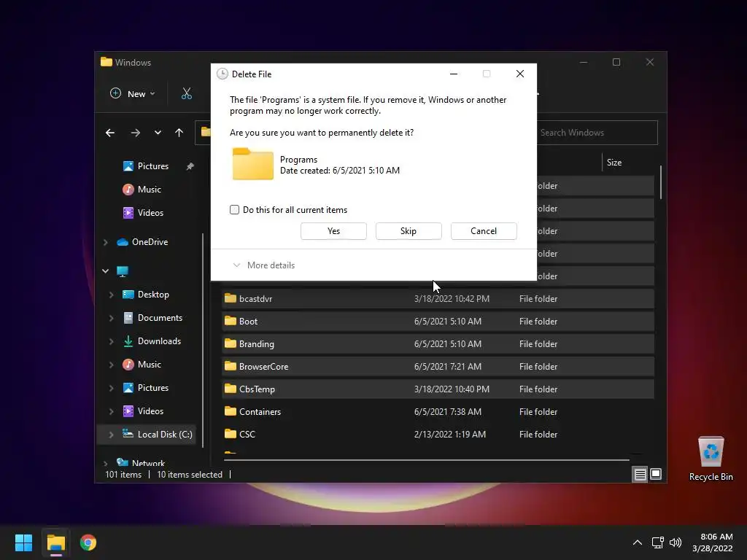Minimize the Delete File dialog
The image size is (747, 560).
454,74
